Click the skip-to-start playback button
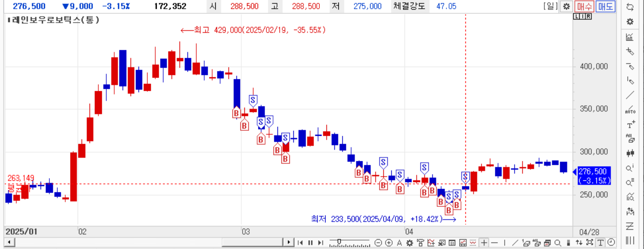 [300, 242]
